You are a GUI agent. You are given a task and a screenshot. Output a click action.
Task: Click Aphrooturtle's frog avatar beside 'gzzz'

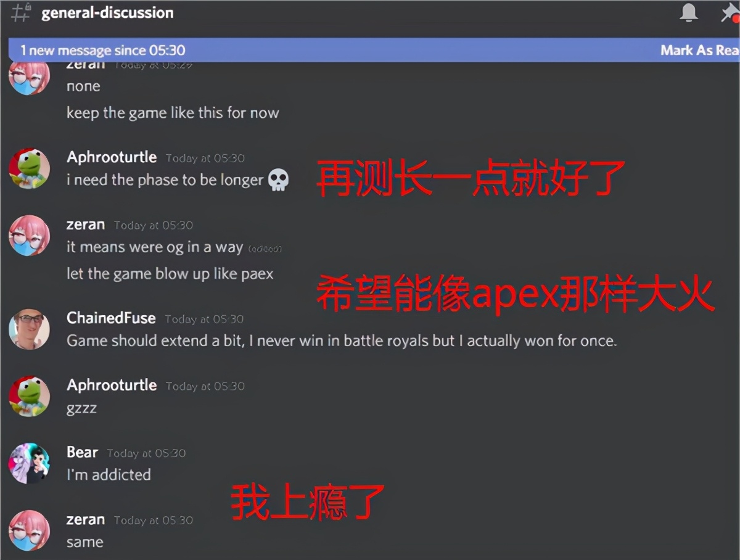point(29,396)
